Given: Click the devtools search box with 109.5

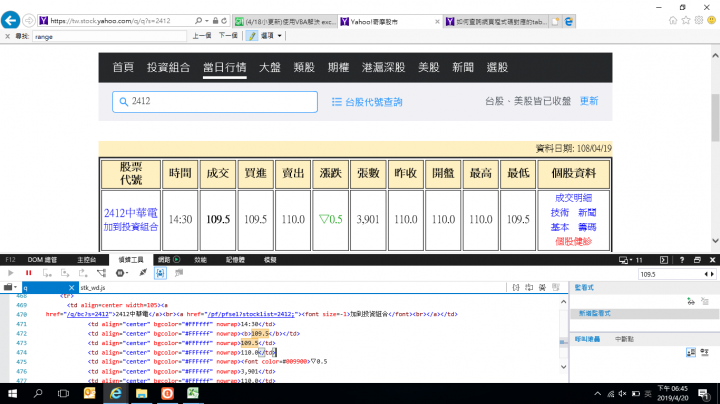Looking at the screenshot, I should coord(670,274).
